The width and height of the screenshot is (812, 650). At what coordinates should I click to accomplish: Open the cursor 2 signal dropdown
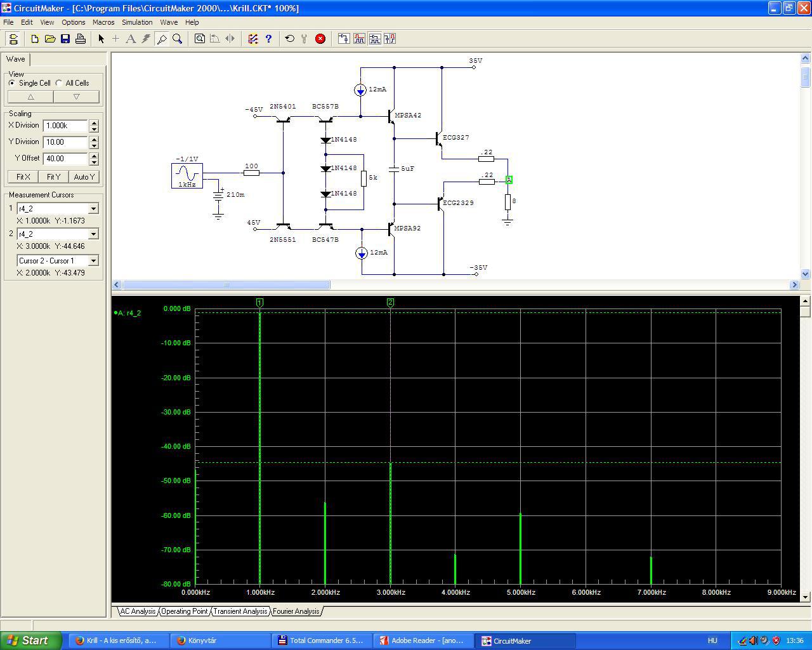93,234
